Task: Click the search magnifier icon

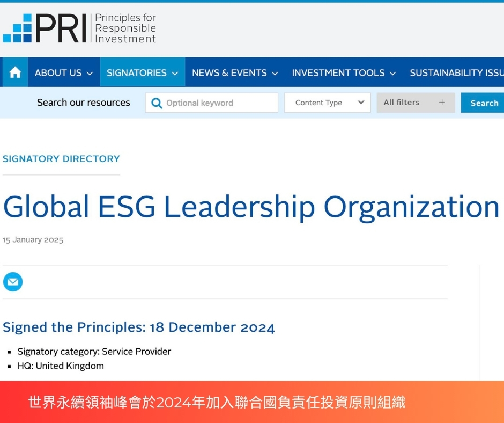Action: tap(157, 103)
